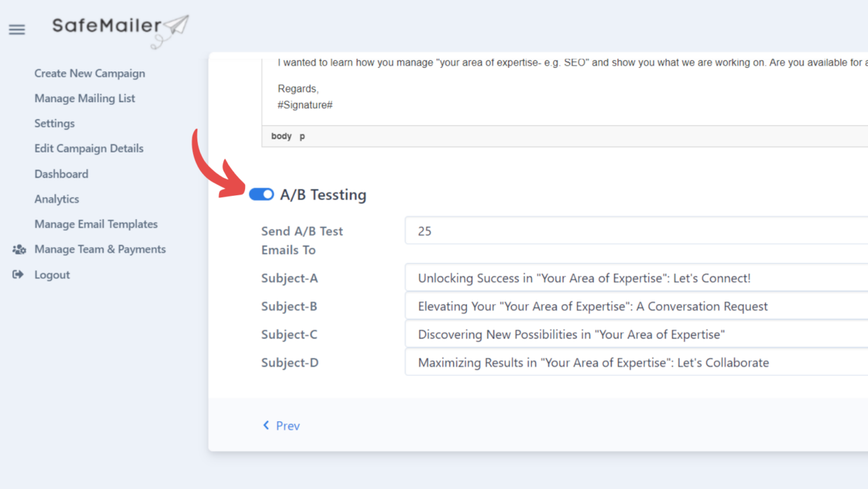868x489 pixels.
Task: Open the Settings page
Action: pos(54,123)
